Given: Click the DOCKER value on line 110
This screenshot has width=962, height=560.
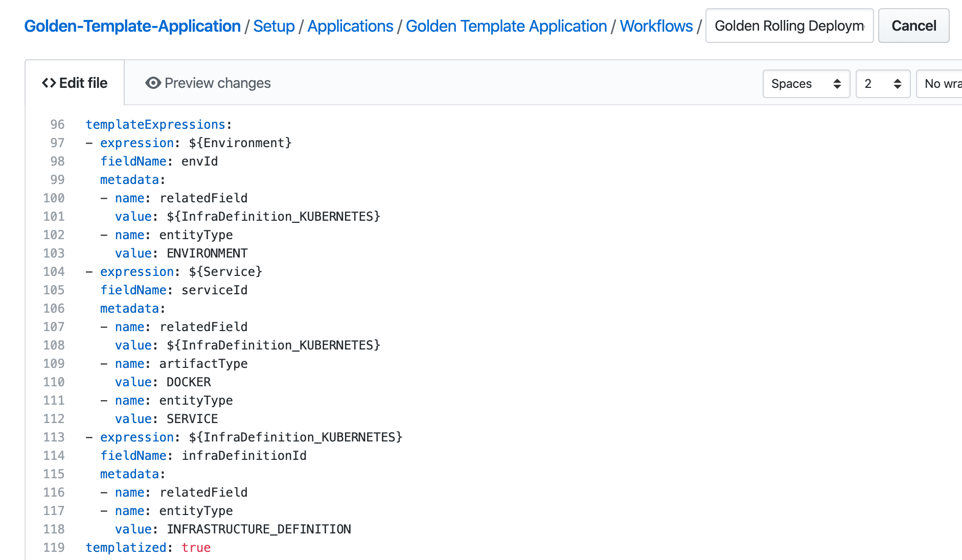Looking at the screenshot, I should (189, 382).
